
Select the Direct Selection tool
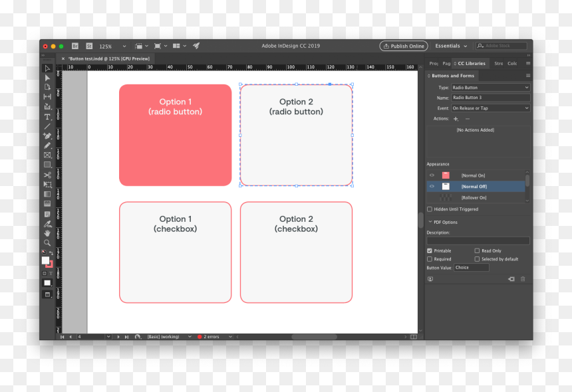47,78
